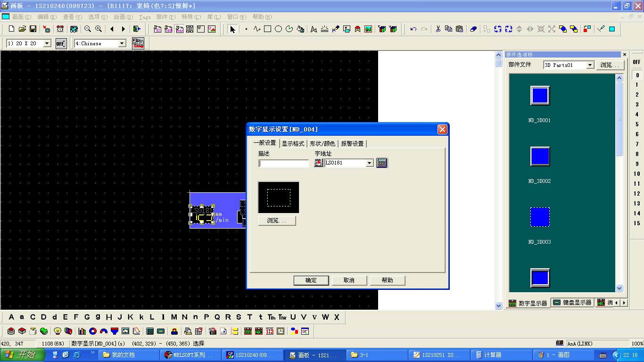Toggle the OFF state in right panel
The height and width of the screenshot is (362, 644).
pyautogui.click(x=637, y=62)
